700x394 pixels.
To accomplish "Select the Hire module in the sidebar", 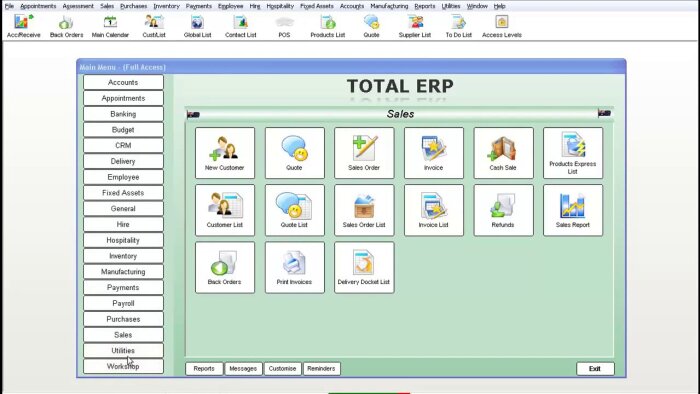I will pyautogui.click(x=123, y=224).
